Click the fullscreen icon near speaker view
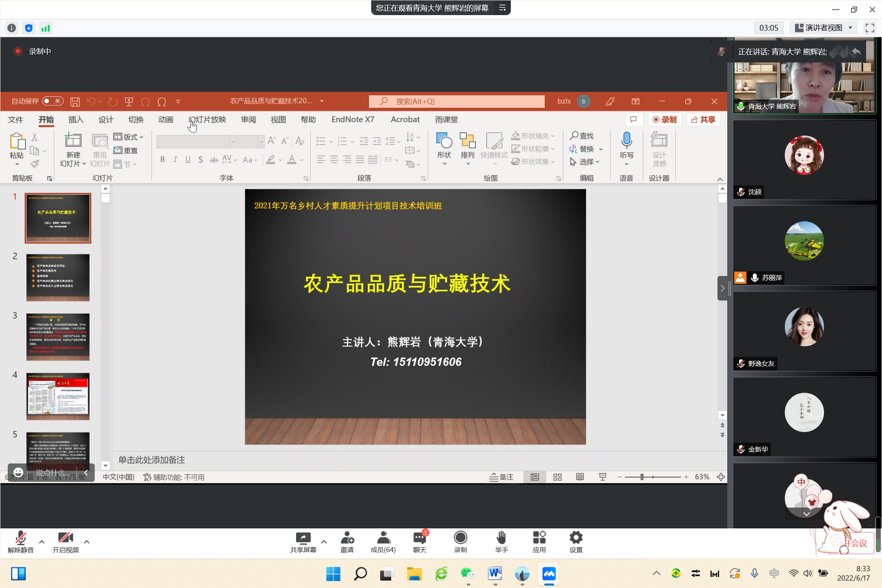This screenshot has height=588, width=882. pos(870,28)
